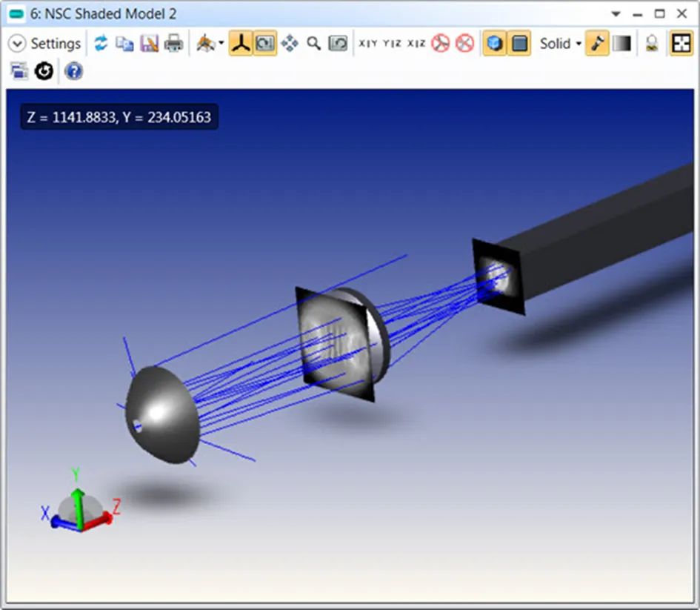Viewport: 700px width, 610px height.
Task: Maximize the NSC Shaded Model window
Action: pos(660,14)
